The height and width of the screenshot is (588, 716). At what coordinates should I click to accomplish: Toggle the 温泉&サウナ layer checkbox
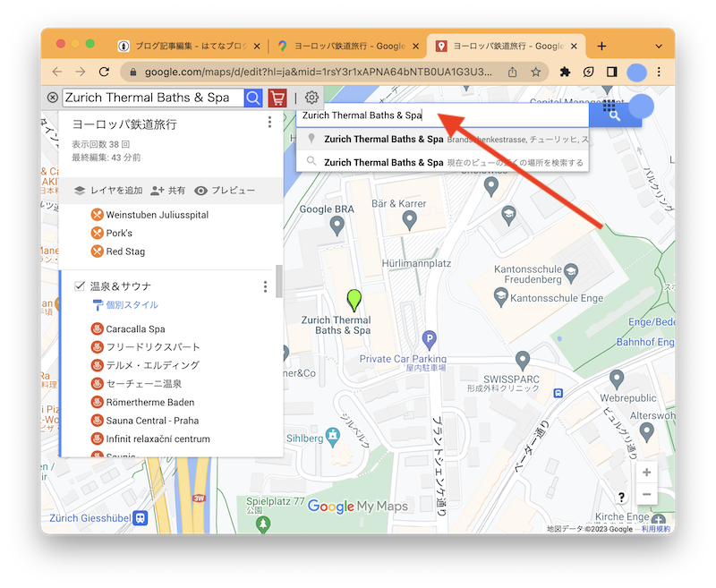click(80, 286)
